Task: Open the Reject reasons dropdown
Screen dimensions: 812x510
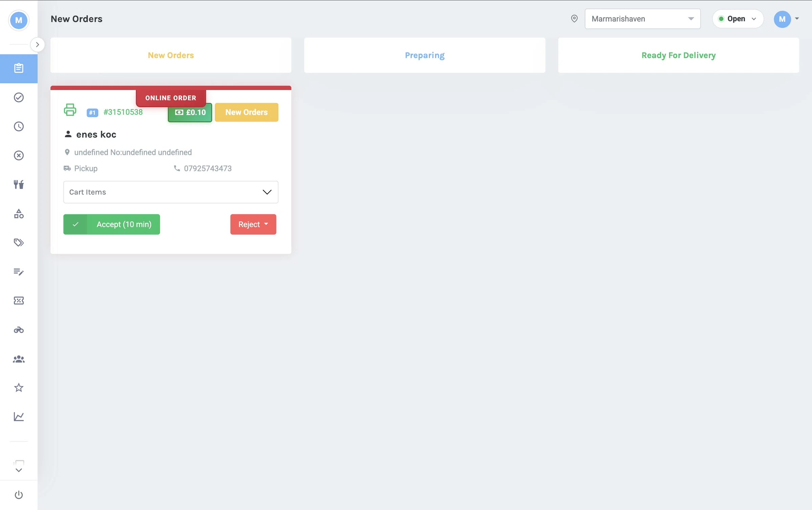Action: pyautogui.click(x=253, y=224)
